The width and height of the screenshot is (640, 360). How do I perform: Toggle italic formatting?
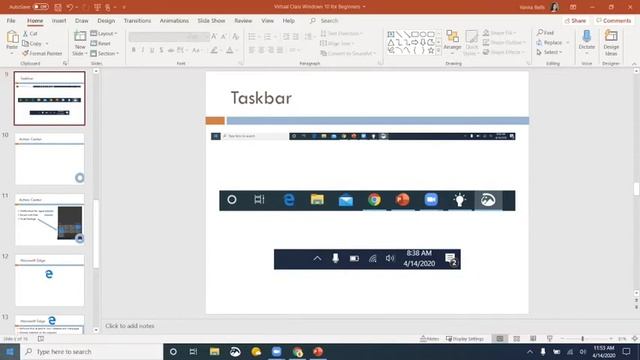point(143,50)
